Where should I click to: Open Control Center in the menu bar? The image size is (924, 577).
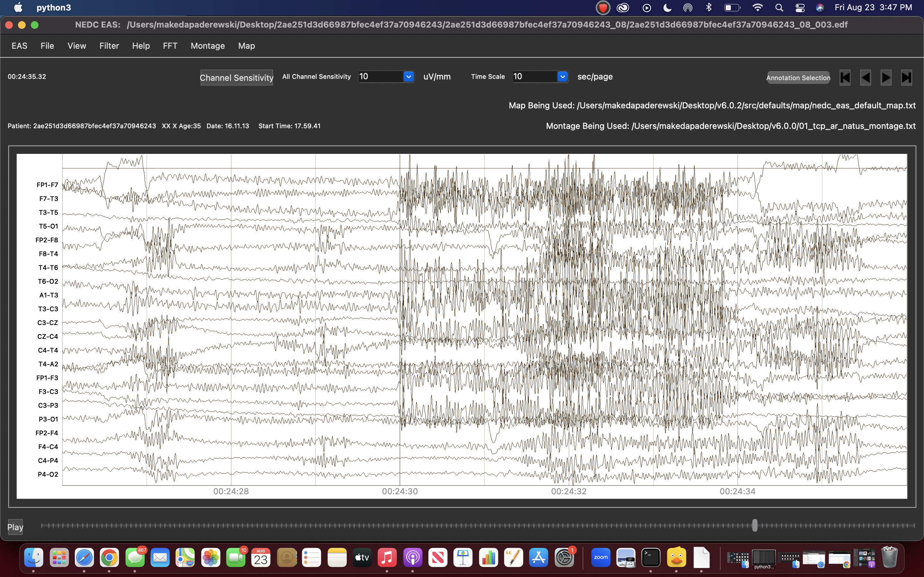tap(800, 8)
